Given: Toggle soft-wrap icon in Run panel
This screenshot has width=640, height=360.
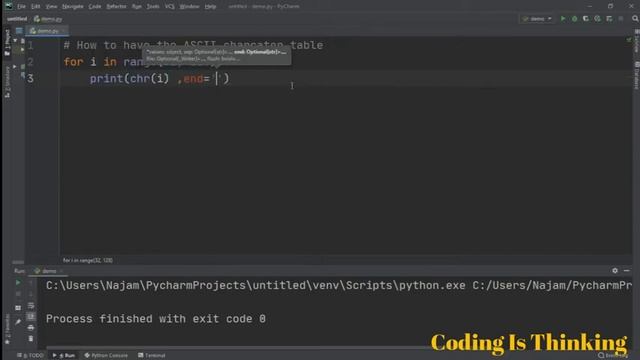Looking at the screenshot, I should 31,306.
